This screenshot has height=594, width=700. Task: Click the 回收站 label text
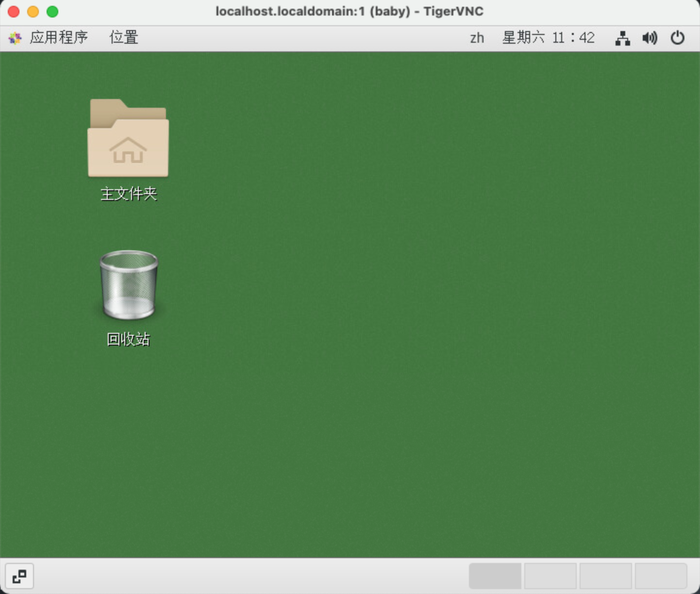129,339
